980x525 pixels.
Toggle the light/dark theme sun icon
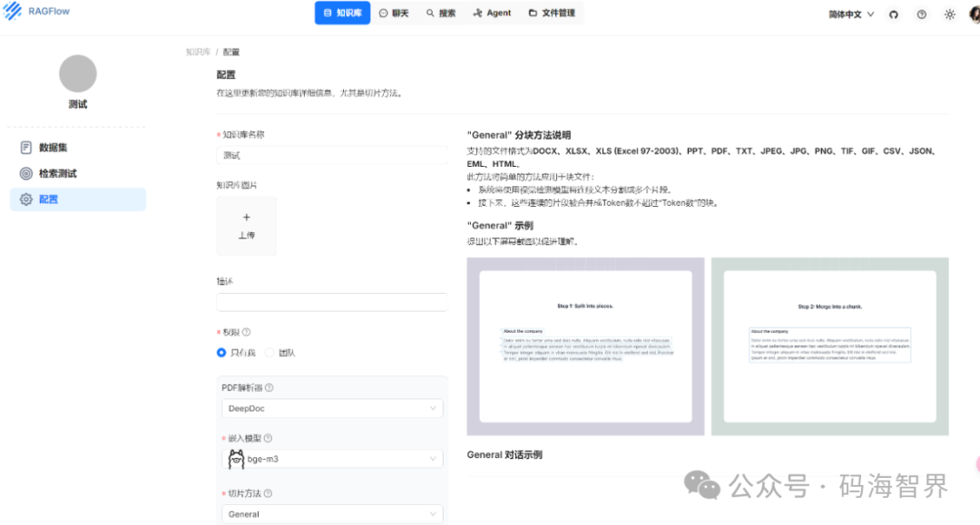point(950,15)
